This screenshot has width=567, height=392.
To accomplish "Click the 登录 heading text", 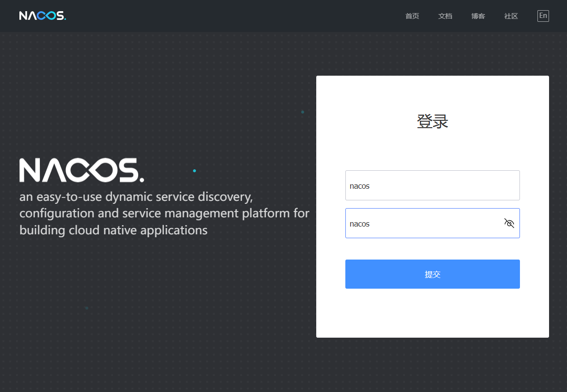I will [x=433, y=121].
